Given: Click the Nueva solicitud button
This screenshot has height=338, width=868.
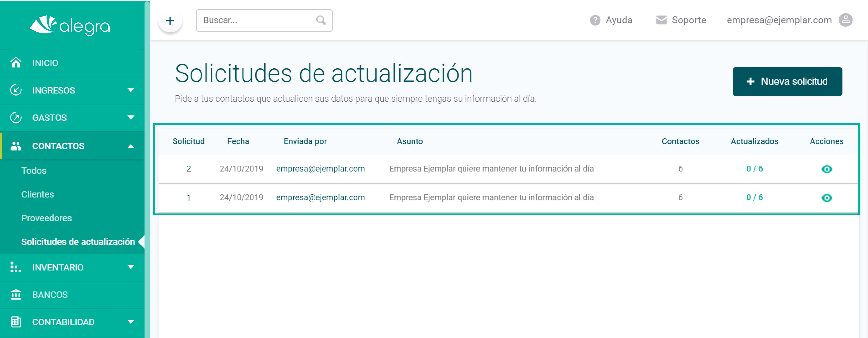Looking at the screenshot, I should click(x=787, y=81).
